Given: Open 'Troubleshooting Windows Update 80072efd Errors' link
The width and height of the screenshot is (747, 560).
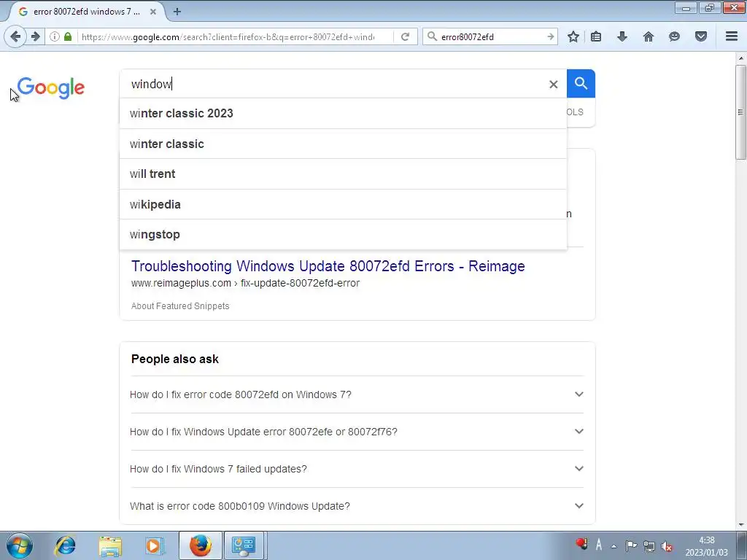Looking at the screenshot, I should pos(328,266).
